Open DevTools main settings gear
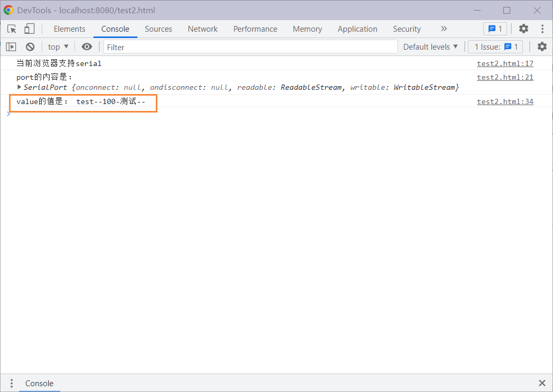The width and height of the screenshot is (553, 392). point(524,29)
